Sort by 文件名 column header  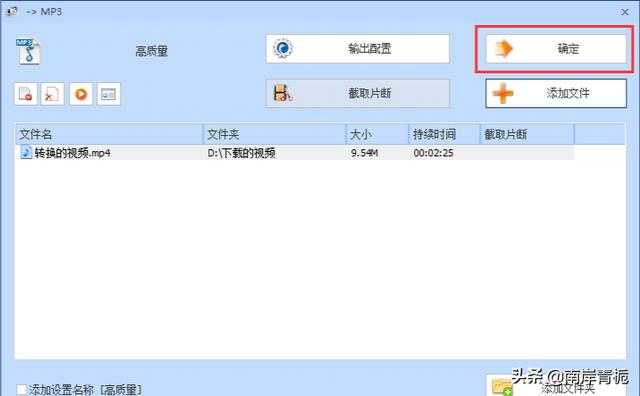(x=109, y=134)
